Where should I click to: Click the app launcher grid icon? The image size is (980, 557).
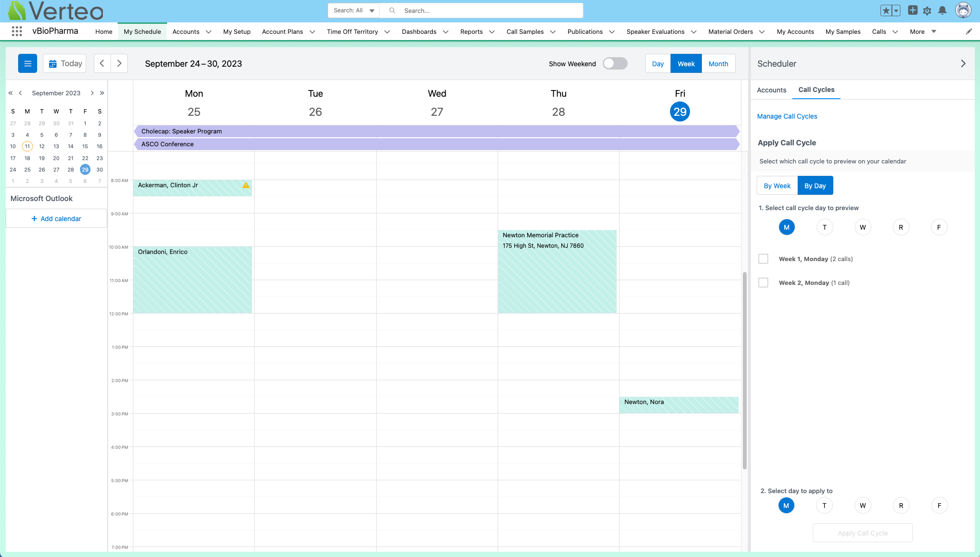tap(17, 31)
